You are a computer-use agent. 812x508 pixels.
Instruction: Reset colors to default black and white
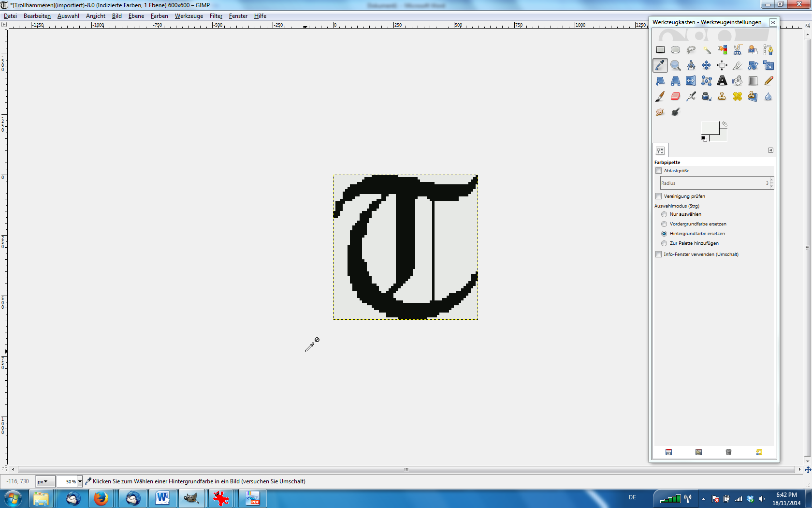[x=704, y=139]
